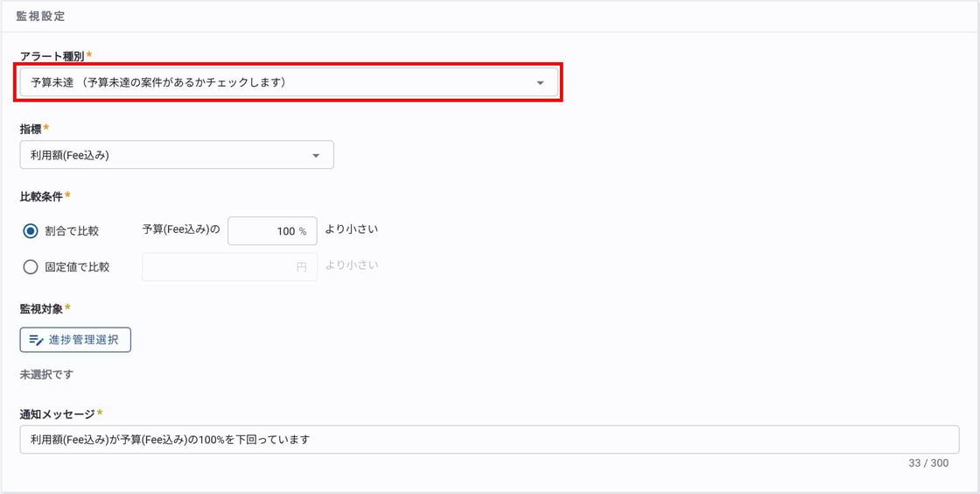
Task: Click the fixed value 円 input field
Action: point(228,267)
